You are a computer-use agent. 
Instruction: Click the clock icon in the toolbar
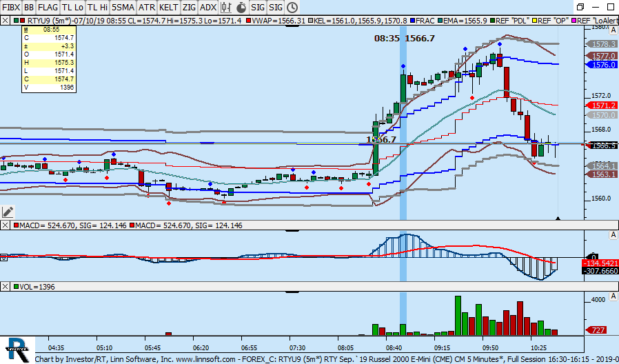292,7
